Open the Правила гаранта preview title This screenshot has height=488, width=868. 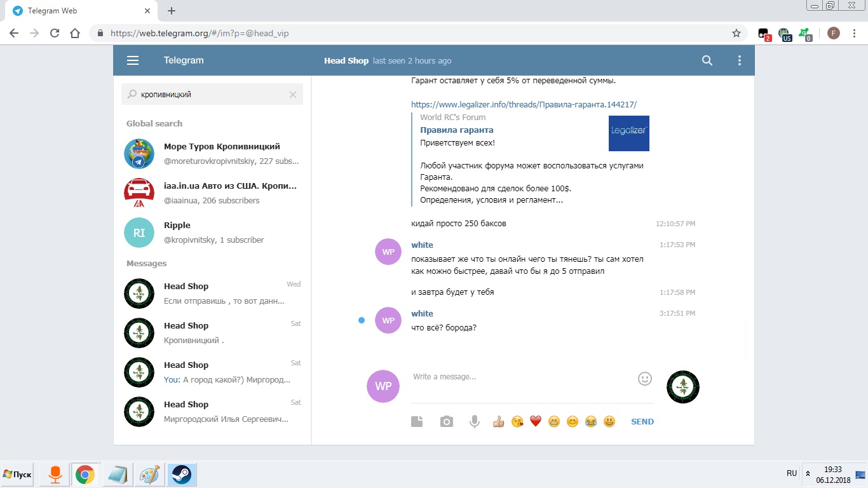(456, 130)
